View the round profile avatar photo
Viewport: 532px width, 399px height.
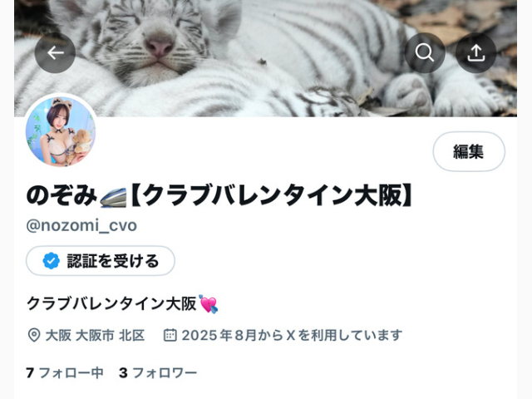pyautogui.click(x=61, y=131)
